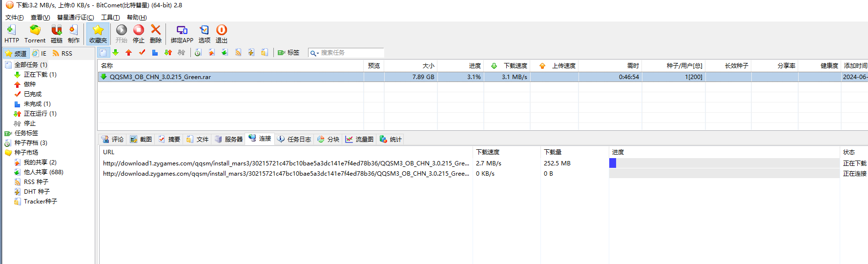Switch to the 服务器 detail tab
Image resolution: width=868 pixels, height=264 pixels.
pyautogui.click(x=228, y=139)
